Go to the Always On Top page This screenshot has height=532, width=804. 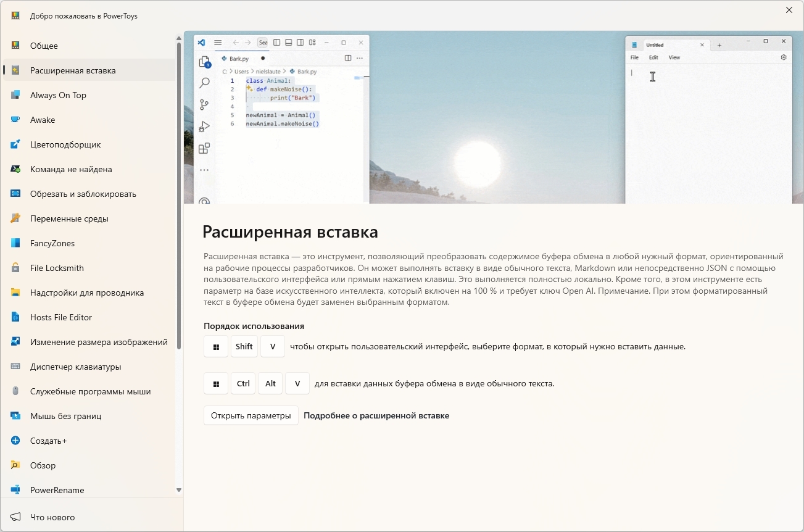(89, 95)
